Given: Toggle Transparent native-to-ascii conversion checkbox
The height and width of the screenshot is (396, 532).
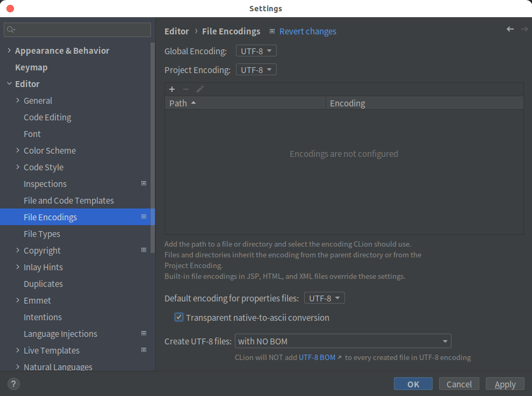Looking at the screenshot, I should (x=179, y=317).
